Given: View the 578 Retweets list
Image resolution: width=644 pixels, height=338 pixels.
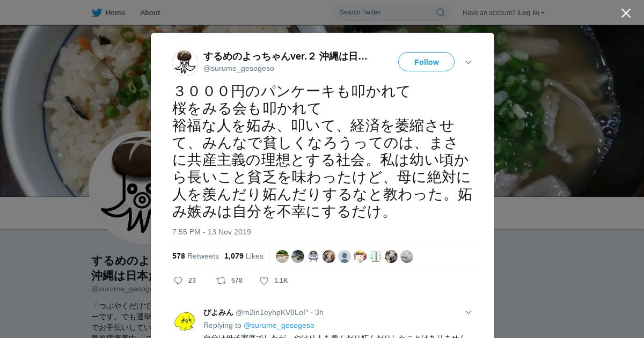Looking at the screenshot, I should pyautogui.click(x=195, y=256).
